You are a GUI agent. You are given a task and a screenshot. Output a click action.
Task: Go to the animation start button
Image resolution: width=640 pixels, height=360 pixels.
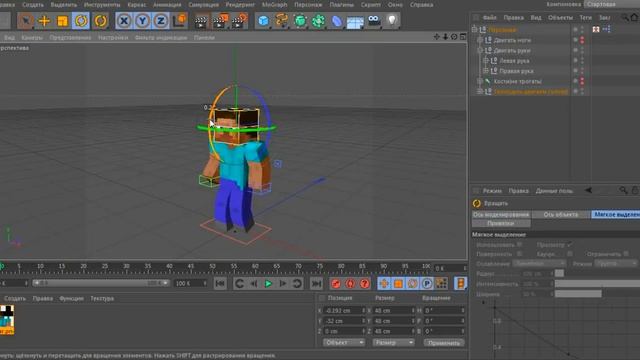[220, 283]
